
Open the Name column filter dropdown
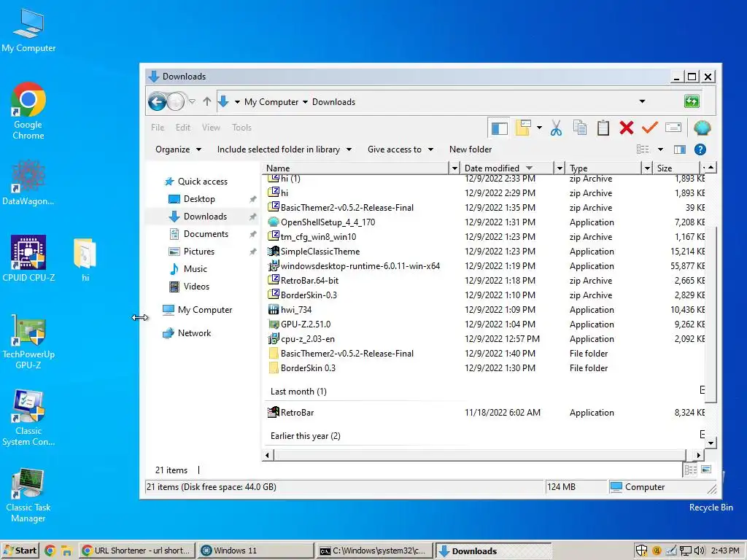pos(454,168)
